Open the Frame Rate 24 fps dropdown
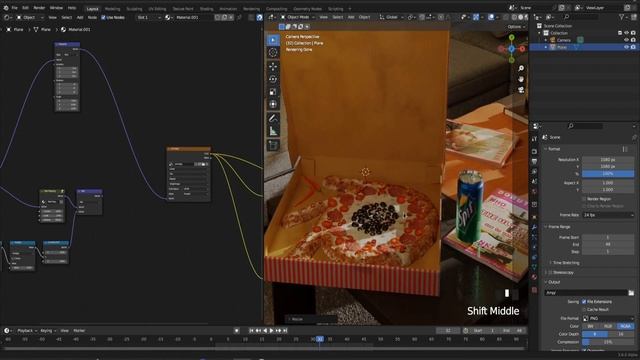This screenshot has height=360, width=640. point(608,215)
